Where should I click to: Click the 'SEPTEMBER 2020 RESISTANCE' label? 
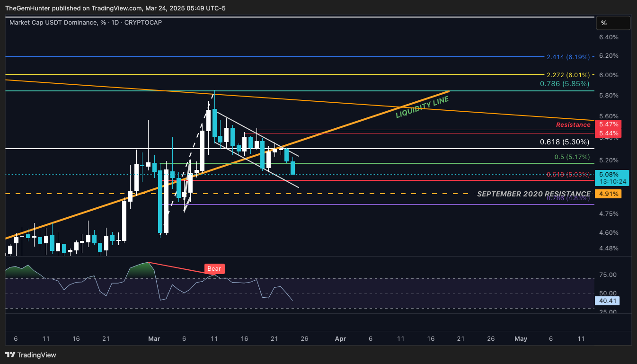coord(533,194)
